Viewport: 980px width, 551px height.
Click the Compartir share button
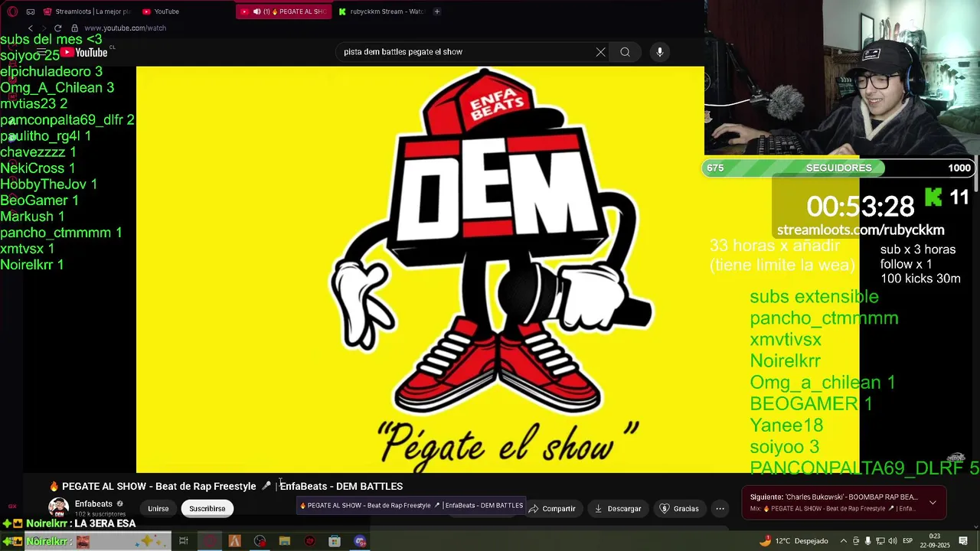552,509
